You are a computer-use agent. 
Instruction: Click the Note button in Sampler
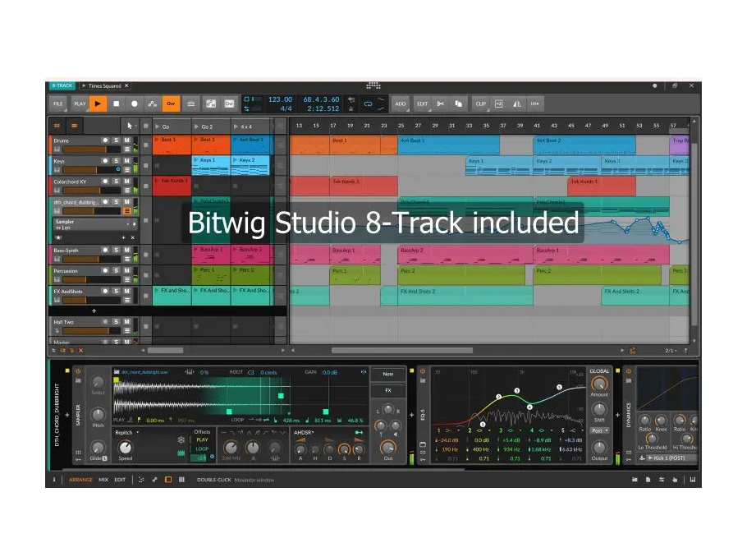[x=387, y=374]
